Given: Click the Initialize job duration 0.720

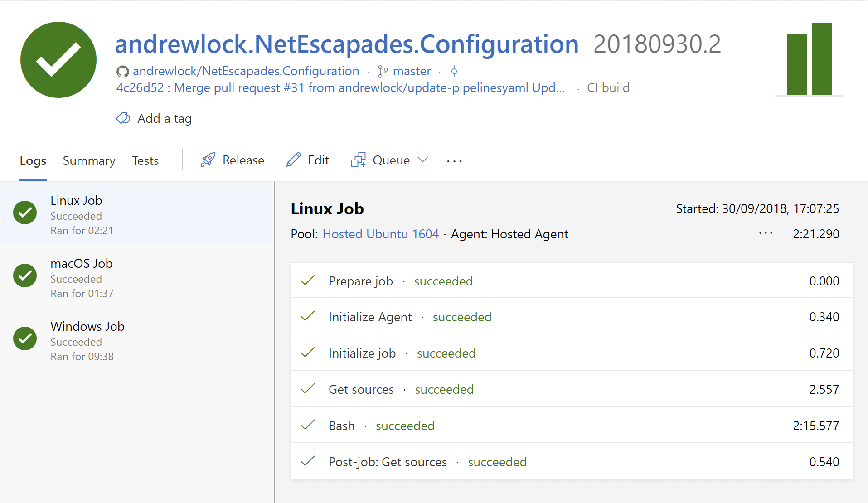Looking at the screenshot, I should click(824, 353).
